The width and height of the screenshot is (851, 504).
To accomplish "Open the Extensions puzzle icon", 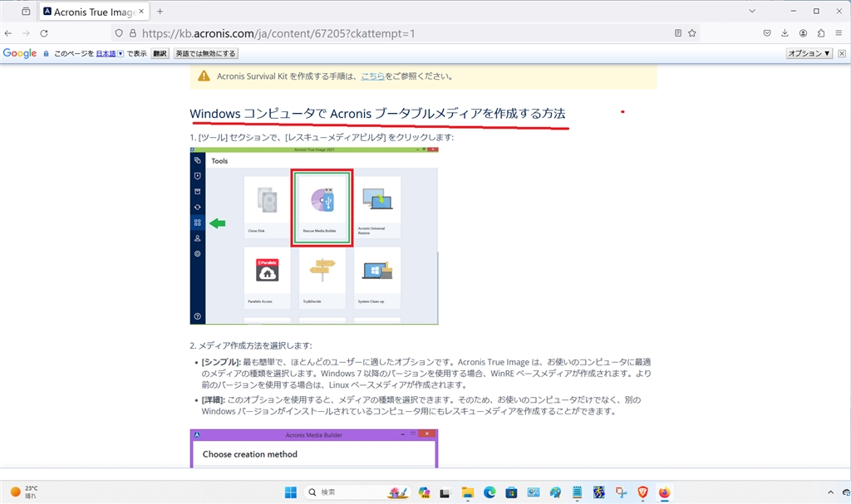I will coord(821,33).
